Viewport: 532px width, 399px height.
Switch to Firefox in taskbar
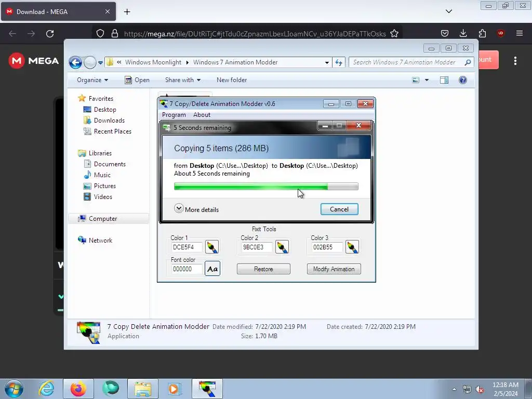pyautogui.click(x=78, y=389)
